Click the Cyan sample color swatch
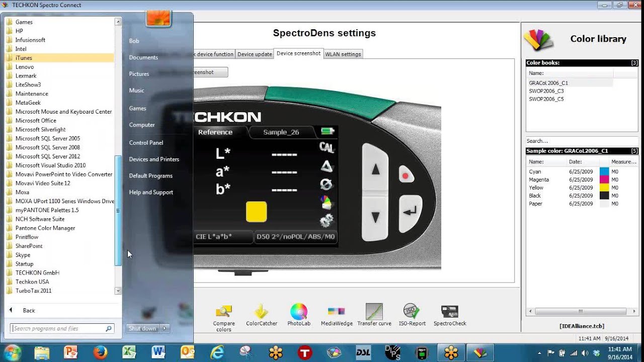The width and height of the screenshot is (644, 362). click(x=604, y=171)
